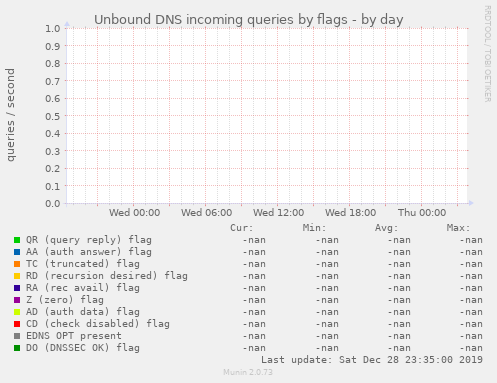The width and height of the screenshot is (497, 383).
Task: Click the 'Cur:' column header
Action: (x=242, y=228)
